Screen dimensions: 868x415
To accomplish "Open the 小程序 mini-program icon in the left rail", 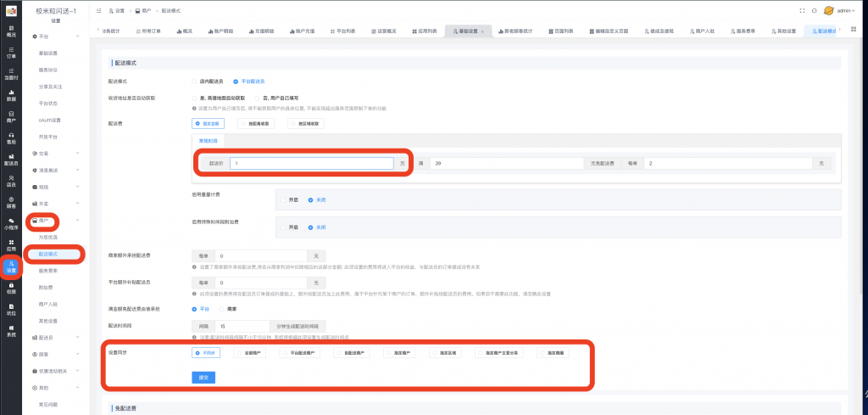I will pyautogui.click(x=11, y=223).
